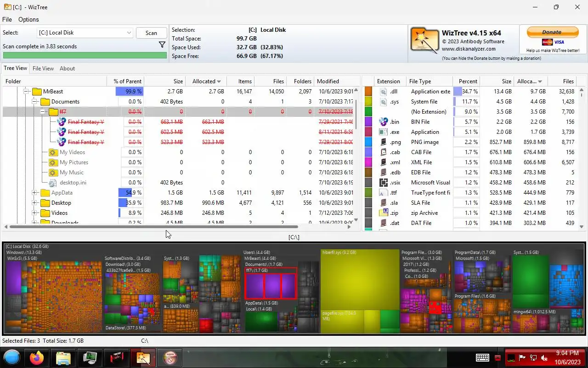Click the .dll file type icon
The width and height of the screenshot is (588, 368).
coord(384,92)
